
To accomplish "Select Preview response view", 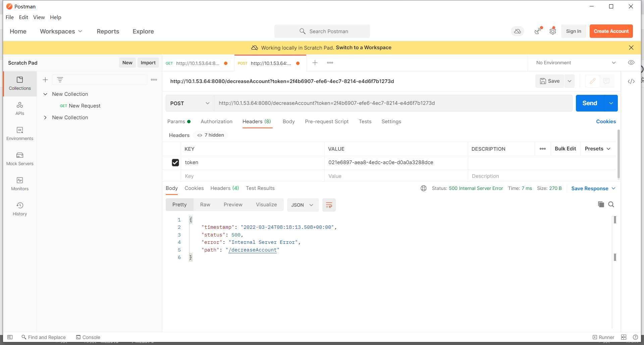I will pos(233,205).
